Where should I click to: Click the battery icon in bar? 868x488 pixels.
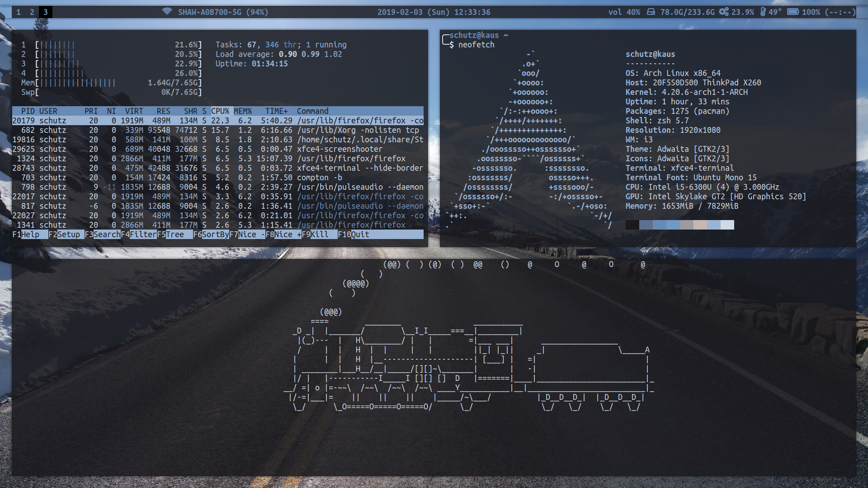pos(793,12)
